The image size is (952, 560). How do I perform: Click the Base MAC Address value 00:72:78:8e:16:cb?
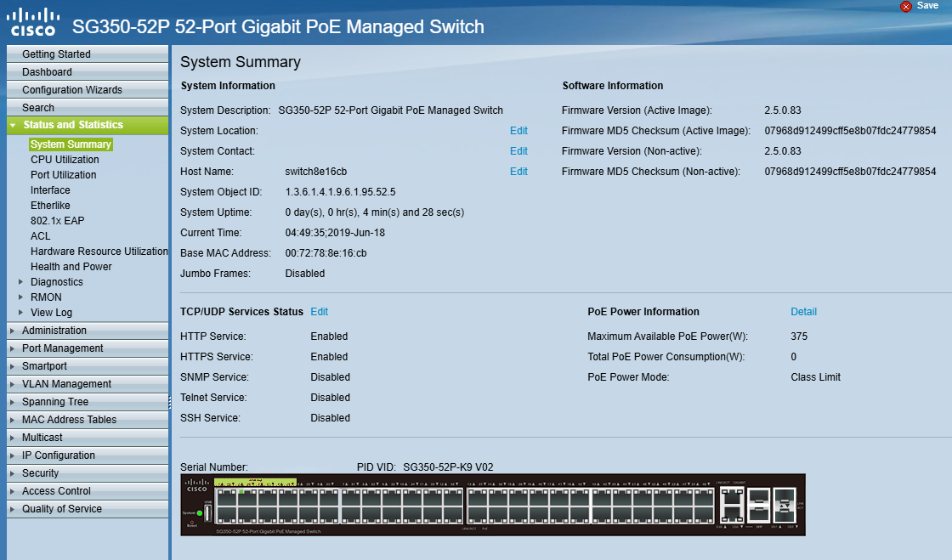coord(326,253)
